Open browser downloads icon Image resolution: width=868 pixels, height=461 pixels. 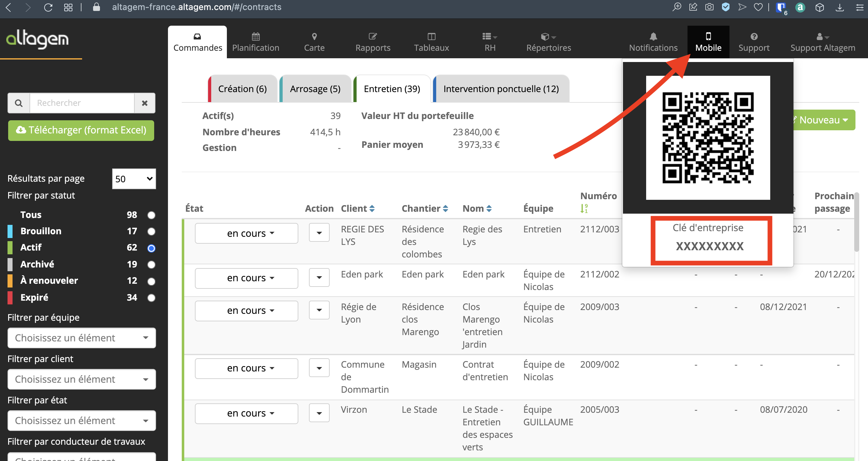click(840, 7)
